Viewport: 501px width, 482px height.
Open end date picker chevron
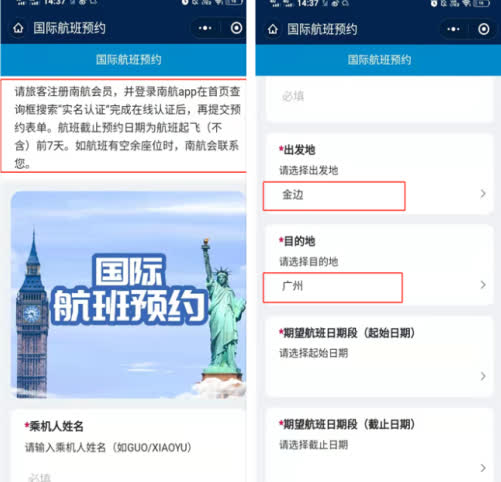[x=483, y=468]
